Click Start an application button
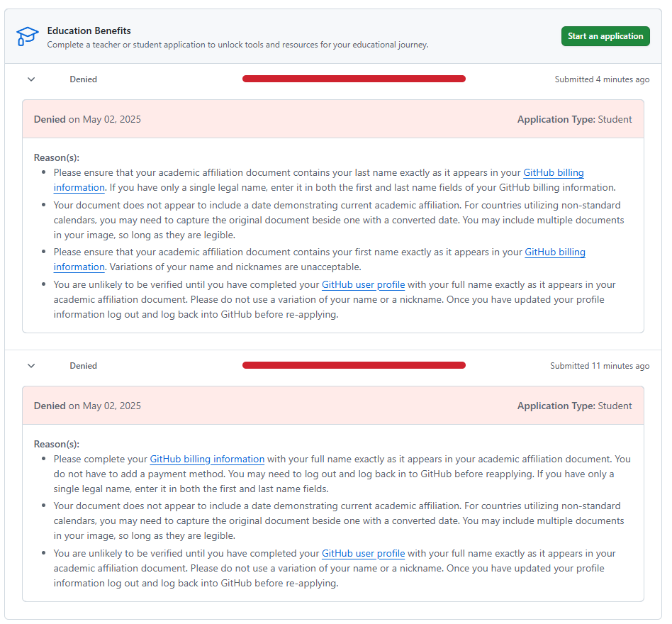 point(605,36)
